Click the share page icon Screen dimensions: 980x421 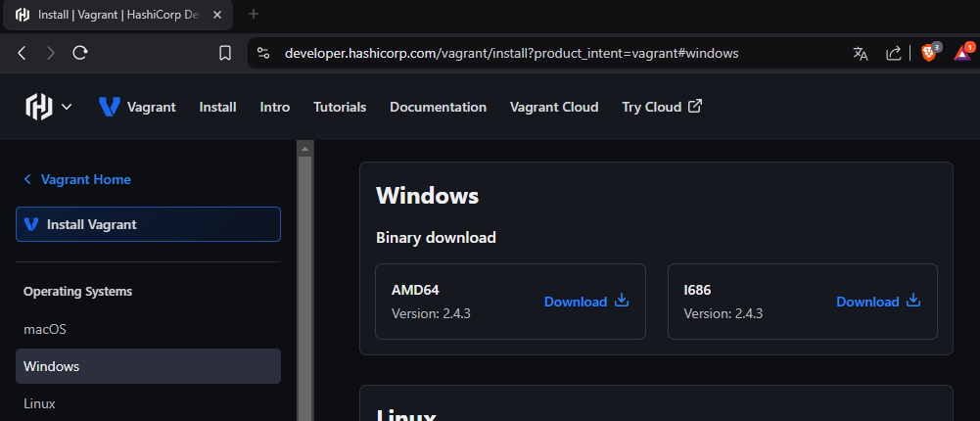click(x=894, y=53)
